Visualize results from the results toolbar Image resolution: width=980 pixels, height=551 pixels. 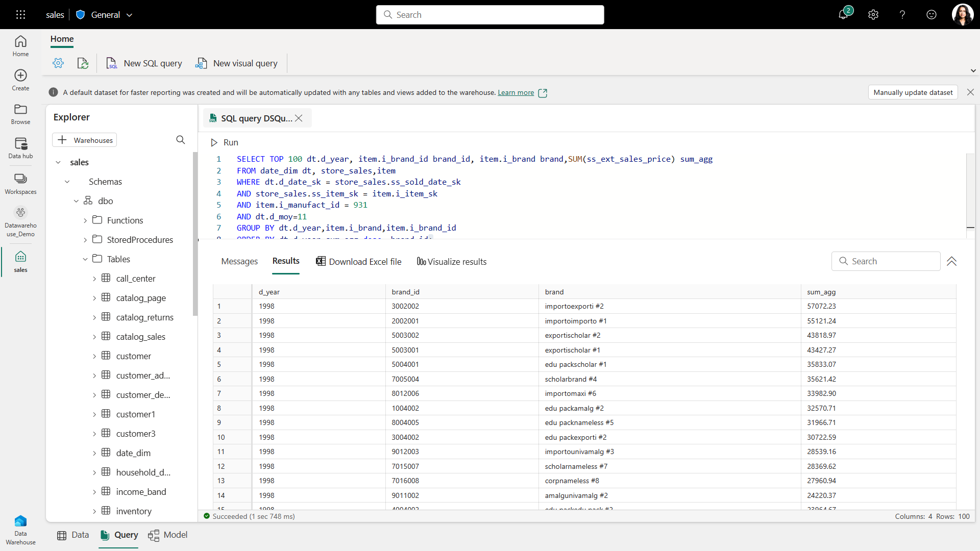click(x=451, y=261)
